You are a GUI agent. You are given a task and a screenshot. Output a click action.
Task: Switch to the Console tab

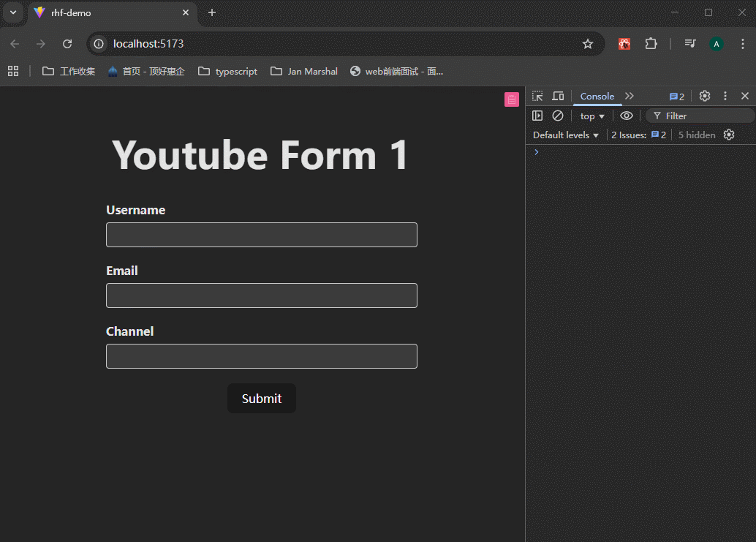(x=597, y=97)
